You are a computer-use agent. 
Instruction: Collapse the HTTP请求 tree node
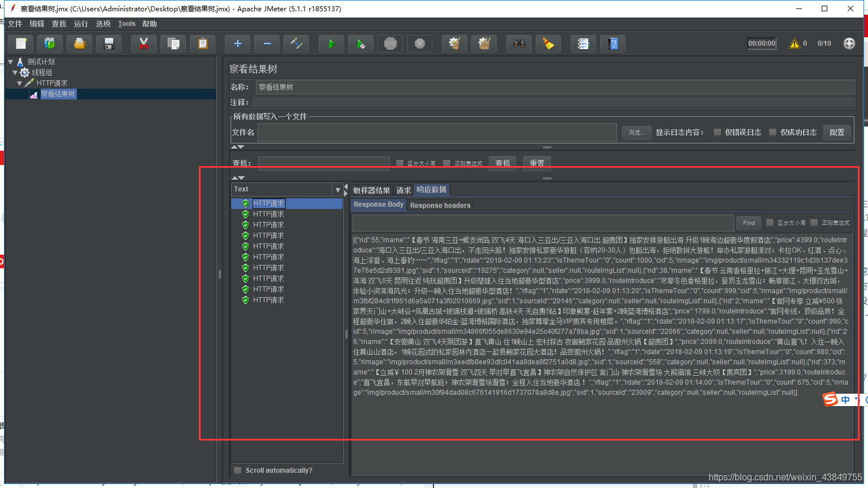click(20, 83)
